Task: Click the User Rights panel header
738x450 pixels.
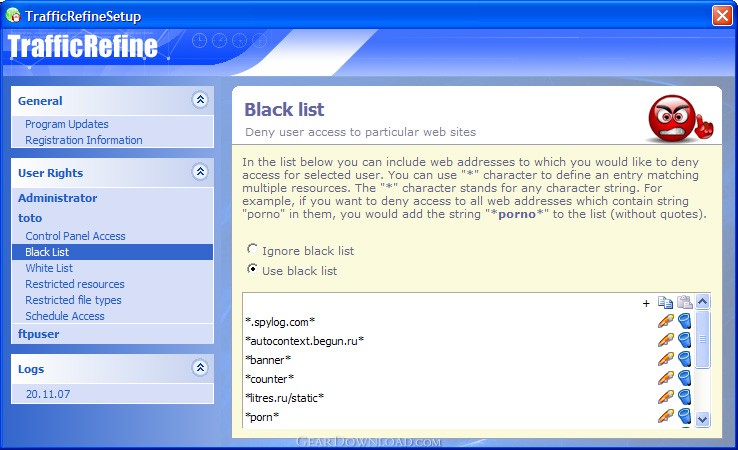Action: click(112, 173)
